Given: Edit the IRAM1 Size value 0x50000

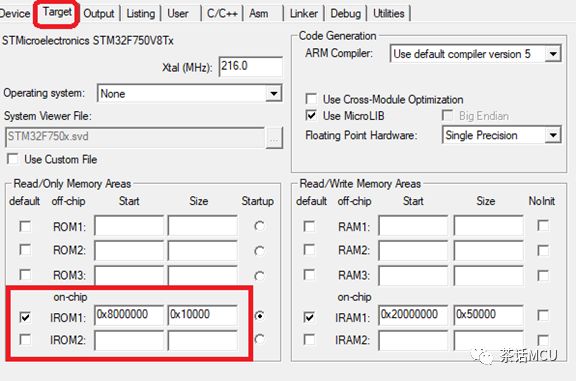Looking at the screenshot, I should [x=489, y=315].
